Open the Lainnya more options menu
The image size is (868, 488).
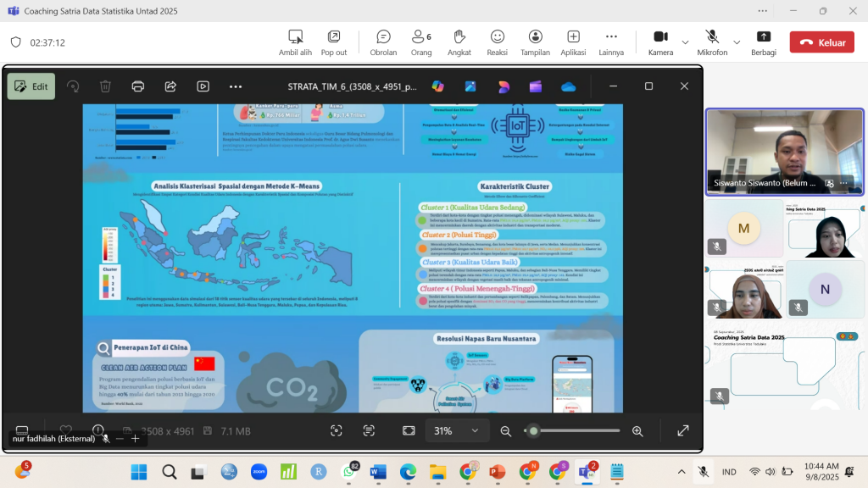click(611, 42)
